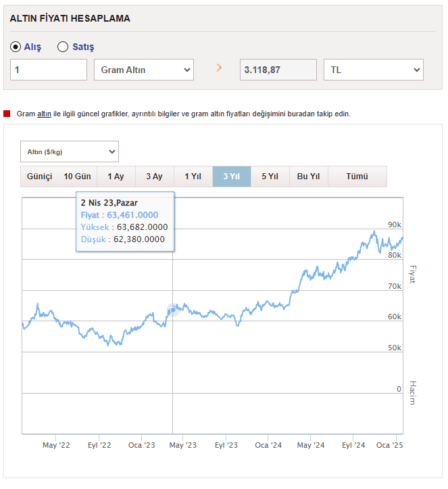Open the Gram Altın type dropdown
The height and width of the screenshot is (489, 448).
(144, 70)
